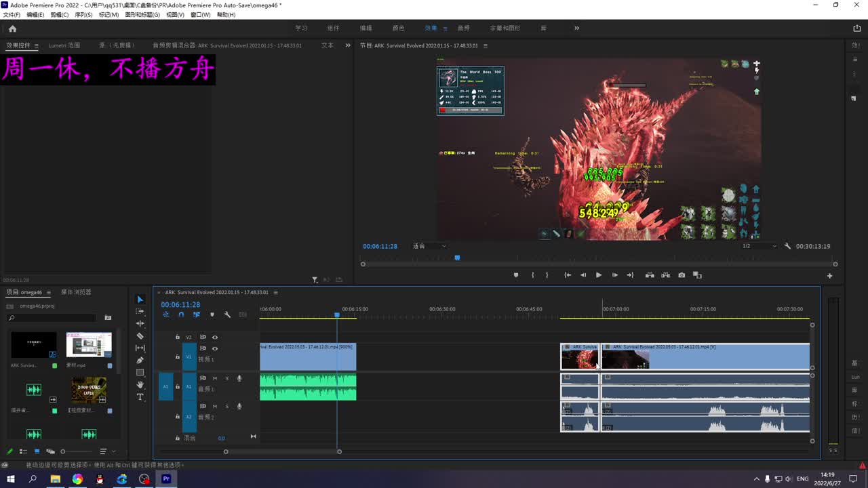Open timeline display settings wrench
The height and width of the screenshot is (488, 868).
pos(227,314)
